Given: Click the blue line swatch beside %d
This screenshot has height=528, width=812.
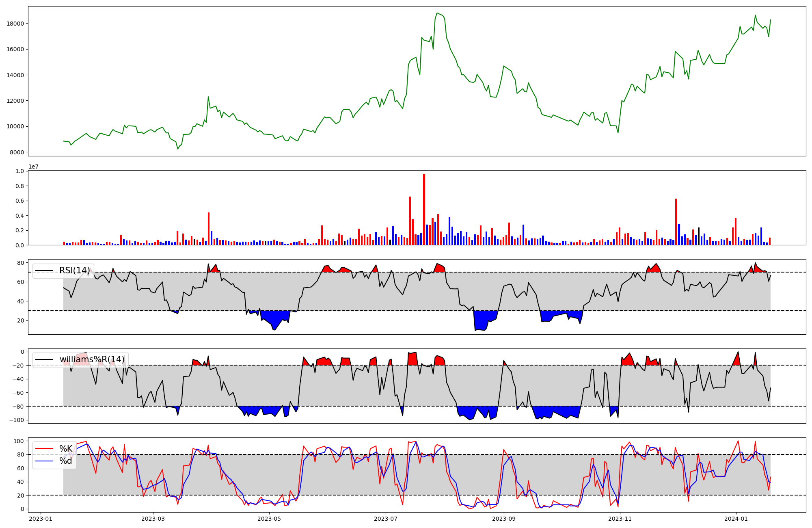Looking at the screenshot, I should (x=44, y=461).
